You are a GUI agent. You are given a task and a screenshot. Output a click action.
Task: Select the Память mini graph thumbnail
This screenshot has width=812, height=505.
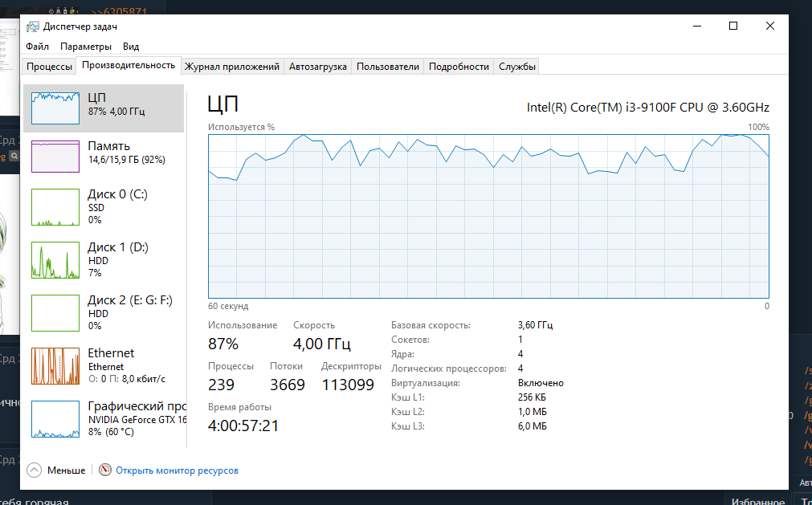pos(55,157)
